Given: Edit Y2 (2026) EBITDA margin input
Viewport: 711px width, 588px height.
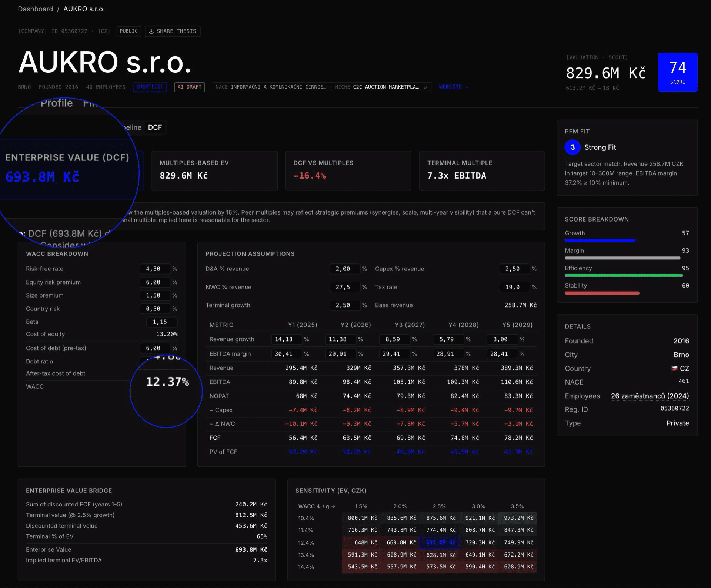Looking at the screenshot, I should [341, 354].
